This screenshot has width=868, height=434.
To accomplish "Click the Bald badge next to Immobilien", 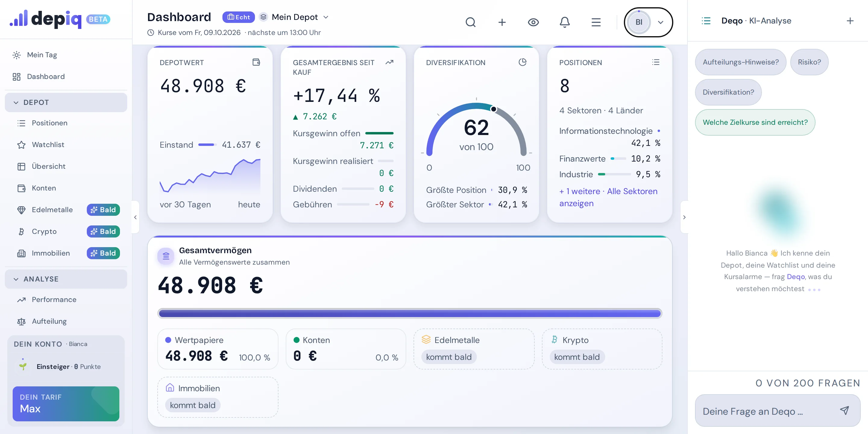I will point(103,253).
